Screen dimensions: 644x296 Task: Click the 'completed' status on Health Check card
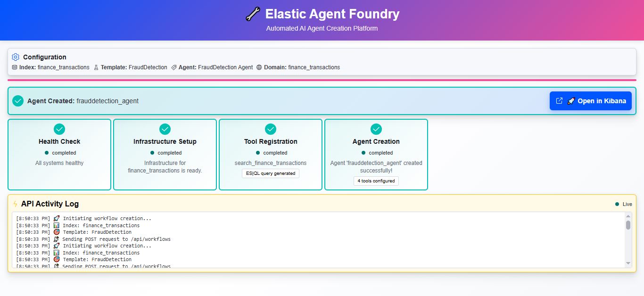click(x=64, y=153)
